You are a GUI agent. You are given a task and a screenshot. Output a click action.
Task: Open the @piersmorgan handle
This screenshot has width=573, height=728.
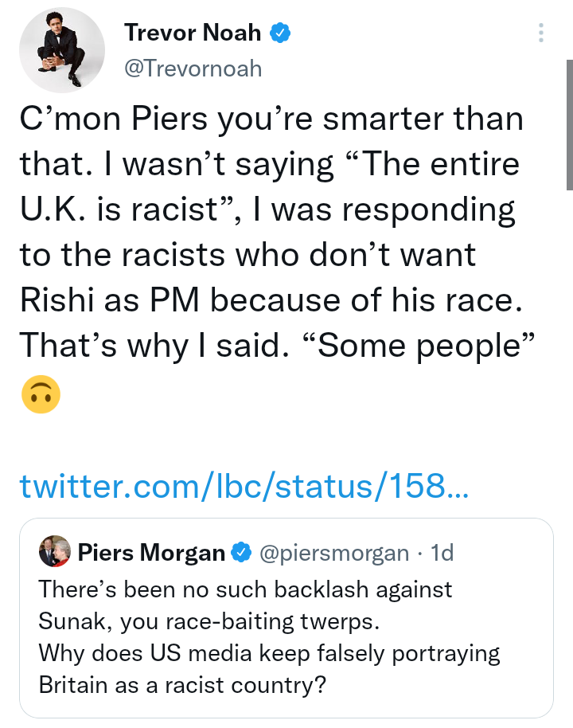[334, 553]
